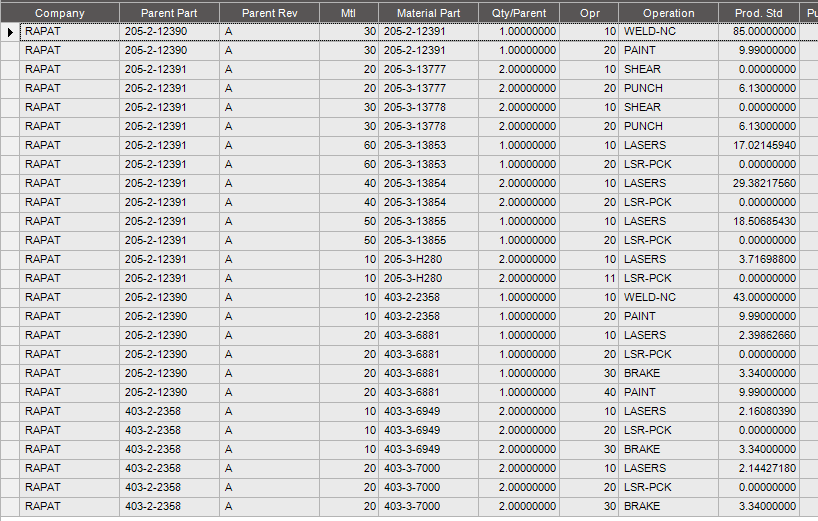Click the current row indicator arrow
The image size is (818, 521).
(x=10, y=32)
